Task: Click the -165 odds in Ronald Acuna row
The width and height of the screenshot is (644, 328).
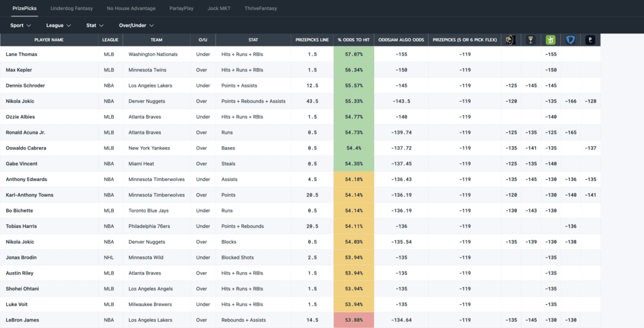Action: tap(571, 133)
